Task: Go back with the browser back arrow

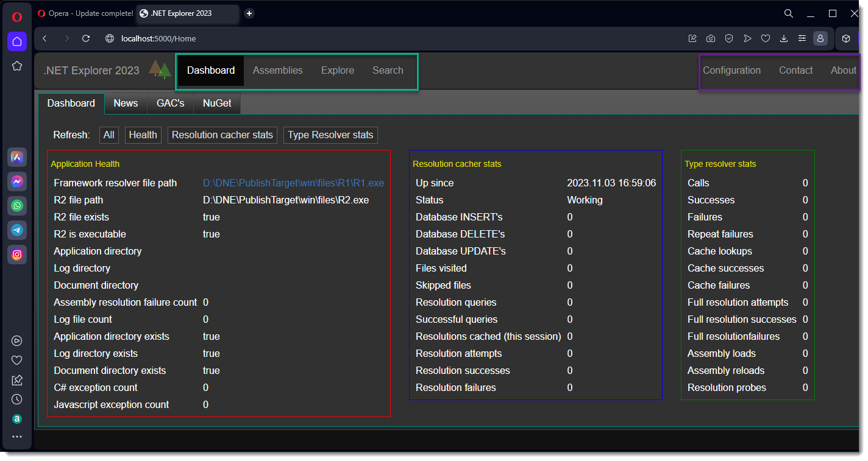Action: [44, 38]
